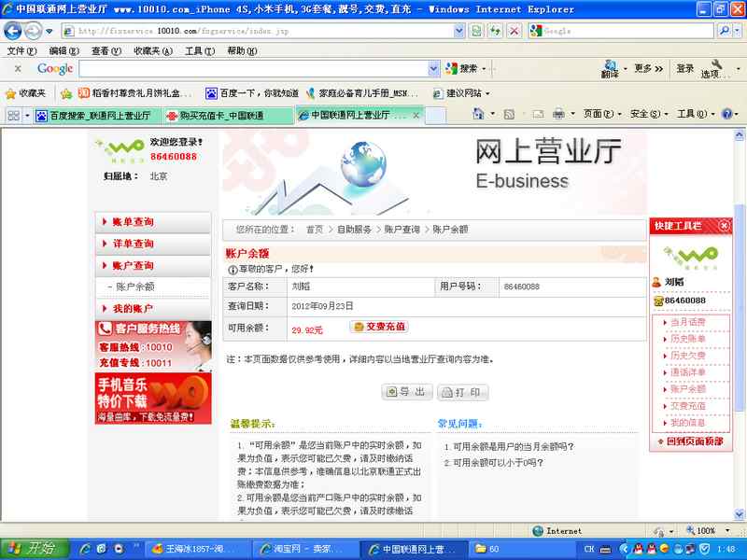
Task: Click the search magnifier icon beside the Google box
Action: pos(724,31)
